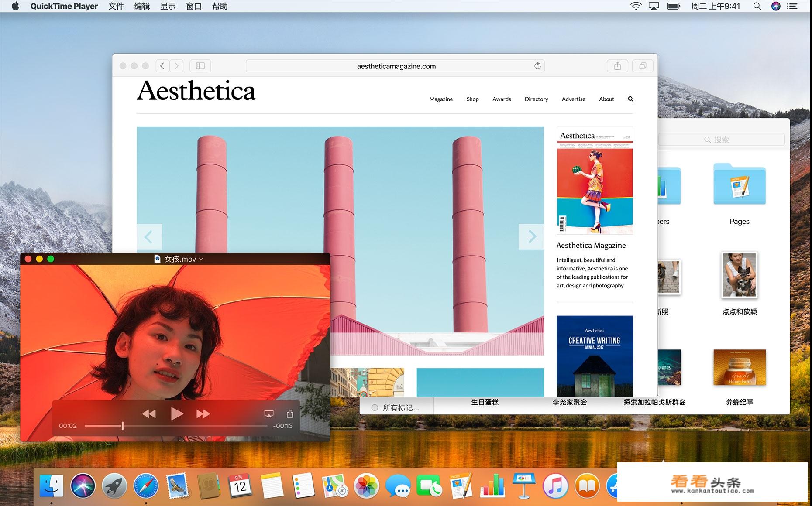The width and height of the screenshot is (812, 506).
Task: Reload the aestheticamagazine.com page
Action: tap(537, 66)
